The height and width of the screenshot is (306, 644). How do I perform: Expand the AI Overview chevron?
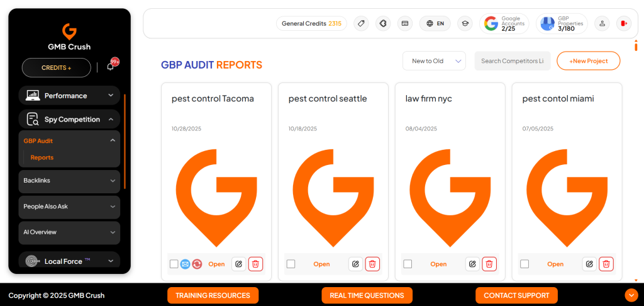(x=113, y=232)
